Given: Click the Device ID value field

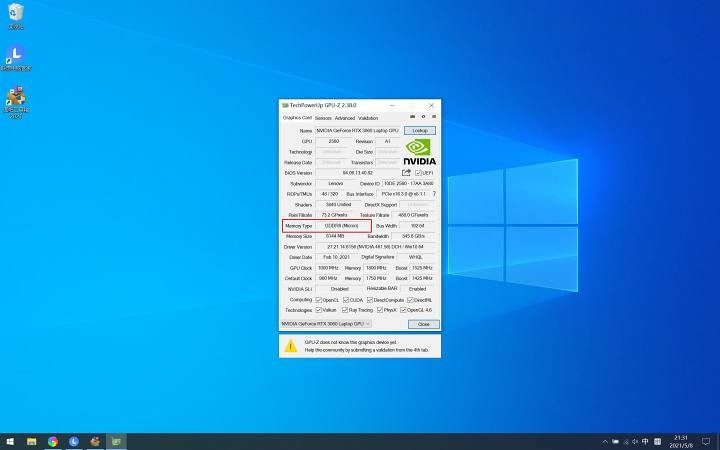Looking at the screenshot, I should 408,183.
